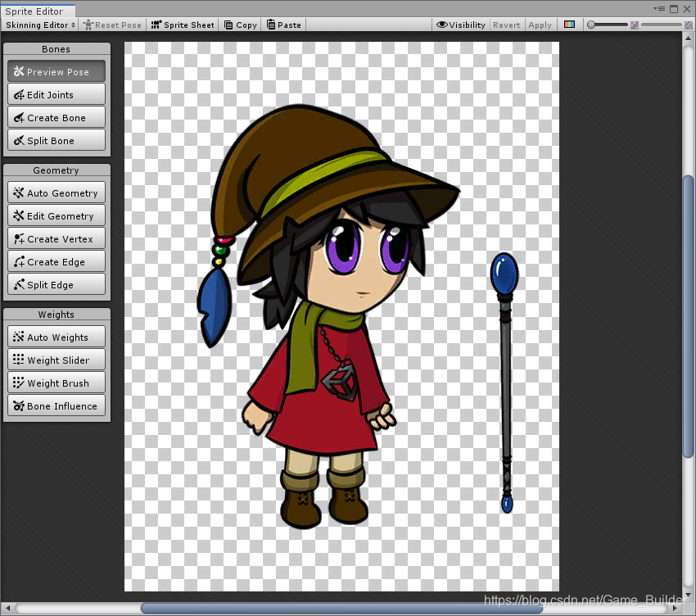Open the Bone Influence tool
The image size is (696, 616).
[x=56, y=406]
